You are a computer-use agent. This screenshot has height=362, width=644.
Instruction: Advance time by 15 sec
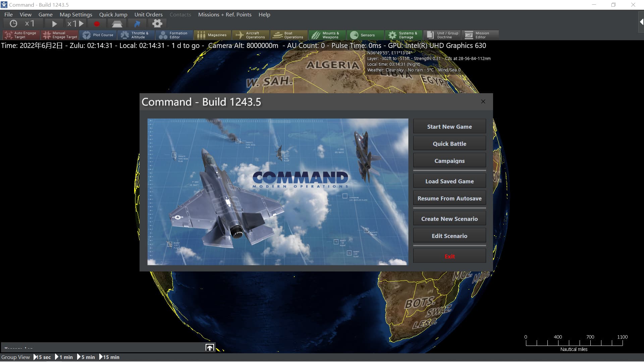(42, 357)
